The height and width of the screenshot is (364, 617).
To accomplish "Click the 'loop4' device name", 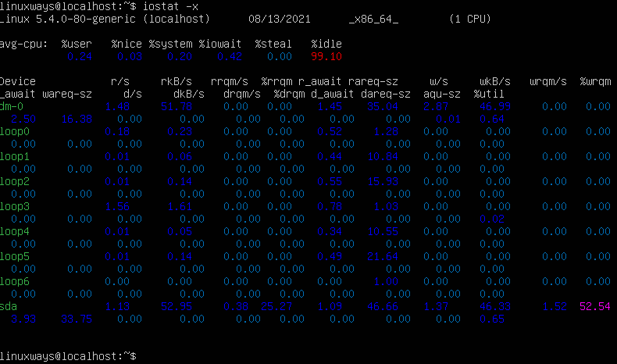I will (x=15, y=232).
